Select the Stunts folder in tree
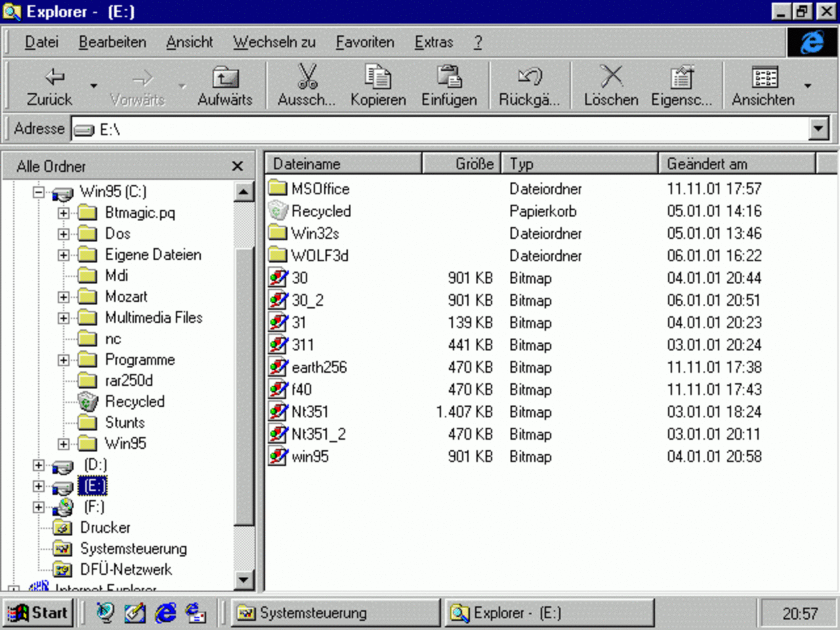 [x=125, y=423]
